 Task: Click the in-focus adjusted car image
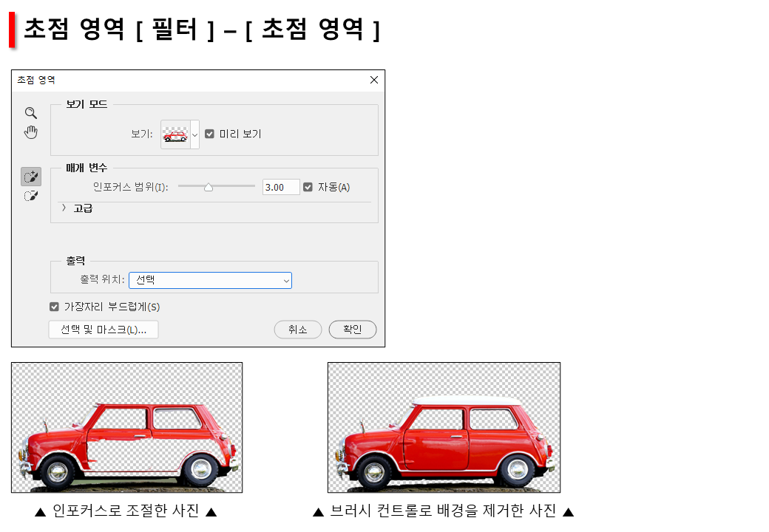127,428
